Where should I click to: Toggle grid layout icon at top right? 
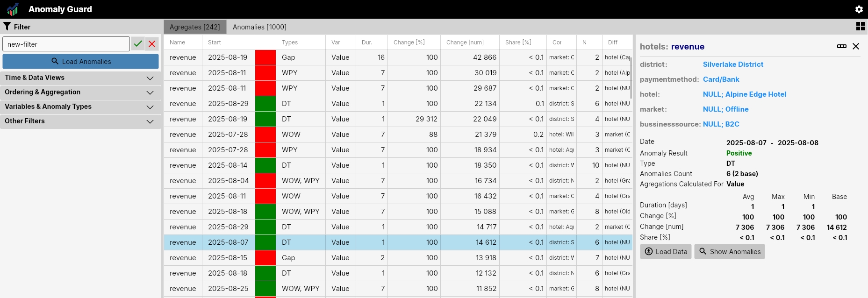pyautogui.click(x=860, y=27)
